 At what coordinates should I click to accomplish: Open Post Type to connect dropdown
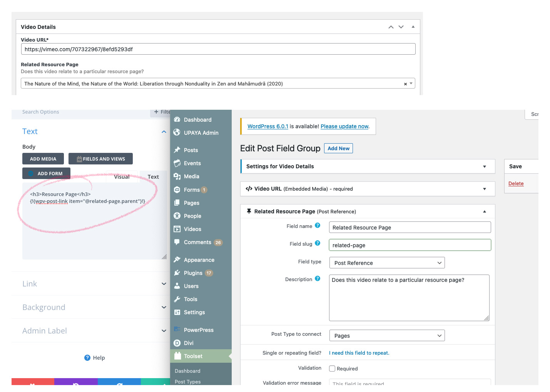pyautogui.click(x=387, y=335)
